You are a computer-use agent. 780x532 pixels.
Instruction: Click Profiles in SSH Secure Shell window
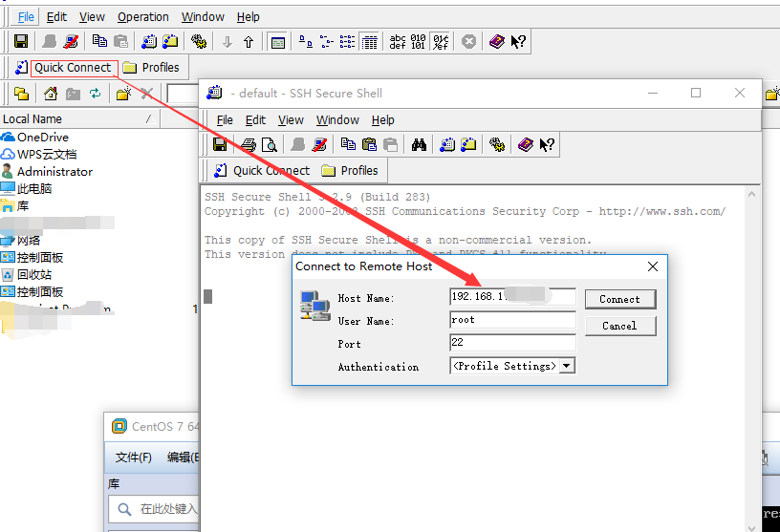(x=350, y=171)
